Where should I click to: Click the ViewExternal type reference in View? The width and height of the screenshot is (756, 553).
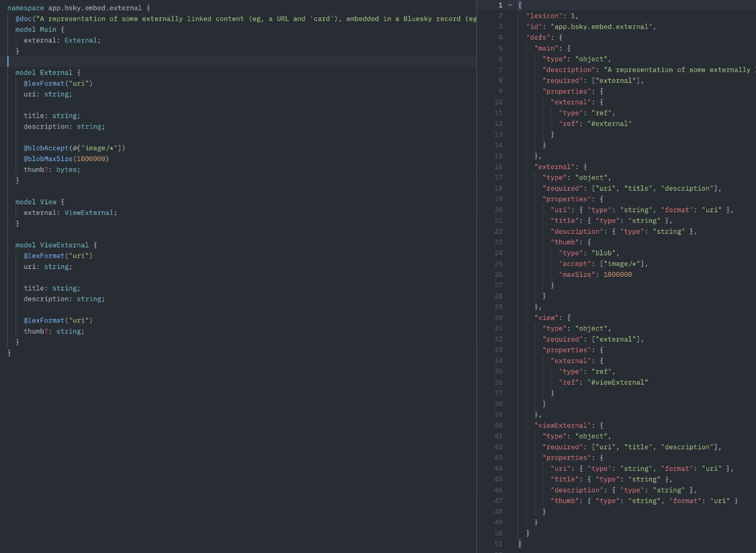pyautogui.click(x=89, y=213)
